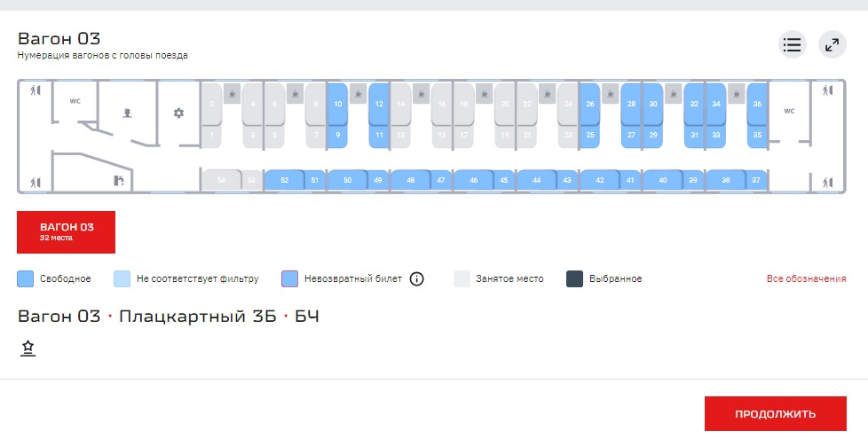The image size is (868, 446).
Task: Expand the carriage scheme to fullscreen
Action: coord(832,44)
